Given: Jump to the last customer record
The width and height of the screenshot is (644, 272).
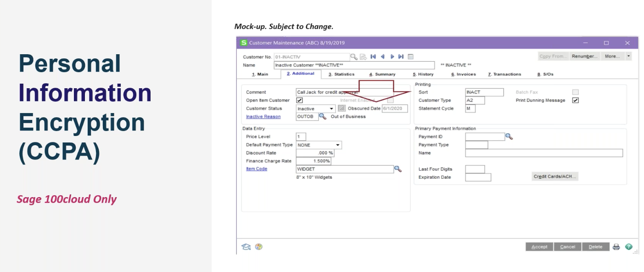Looking at the screenshot, I should coord(401,57).
